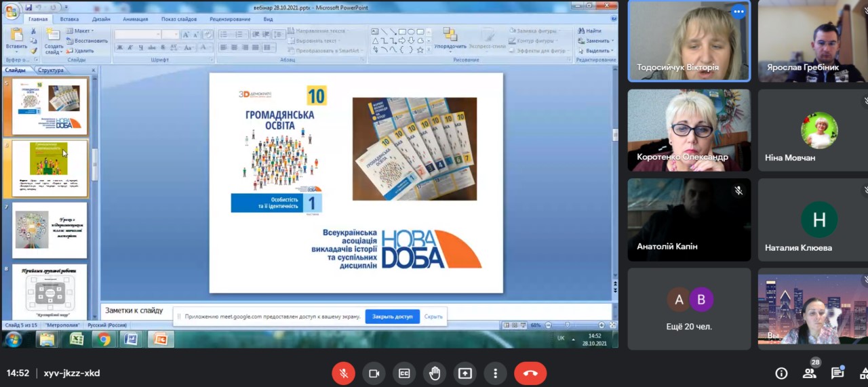Screen dimensions: 868x387
Task: Open more options three-dot menu
Action: [496, 373]
